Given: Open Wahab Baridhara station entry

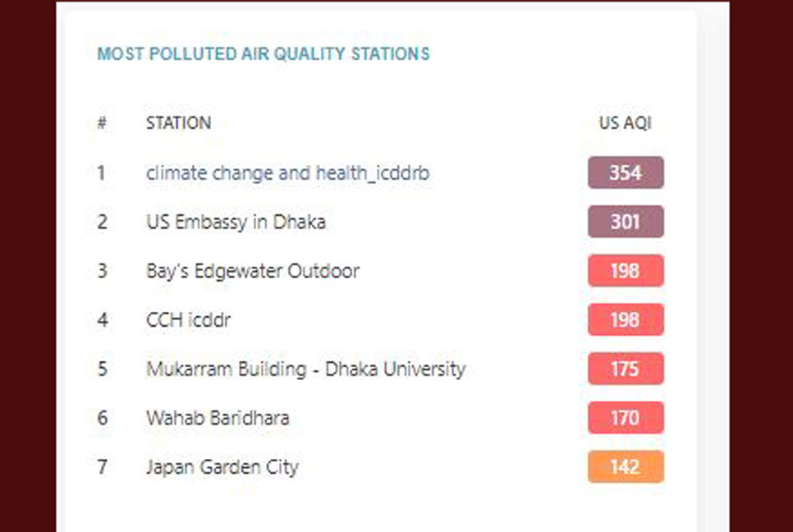Looking at the screenshot, I should coord(218,418).
